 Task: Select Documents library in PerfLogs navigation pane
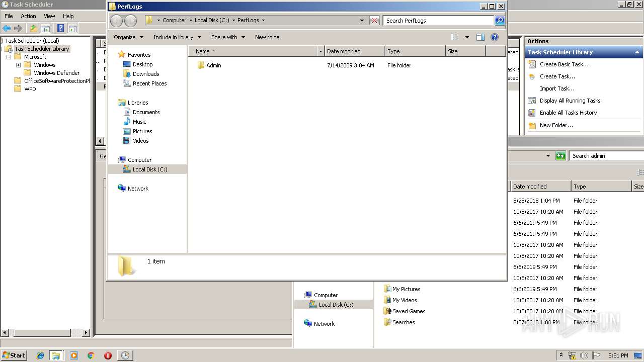146,112
